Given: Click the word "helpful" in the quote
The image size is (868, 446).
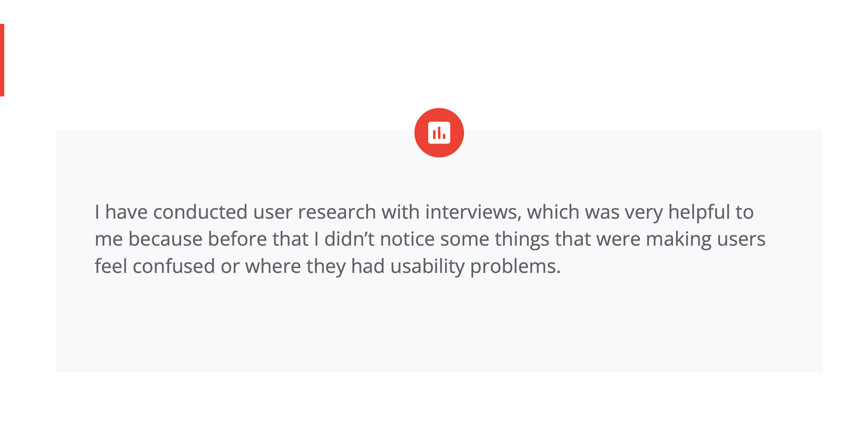Looking at the screenshot, I should pyautogui.click(x=699, y=212).
